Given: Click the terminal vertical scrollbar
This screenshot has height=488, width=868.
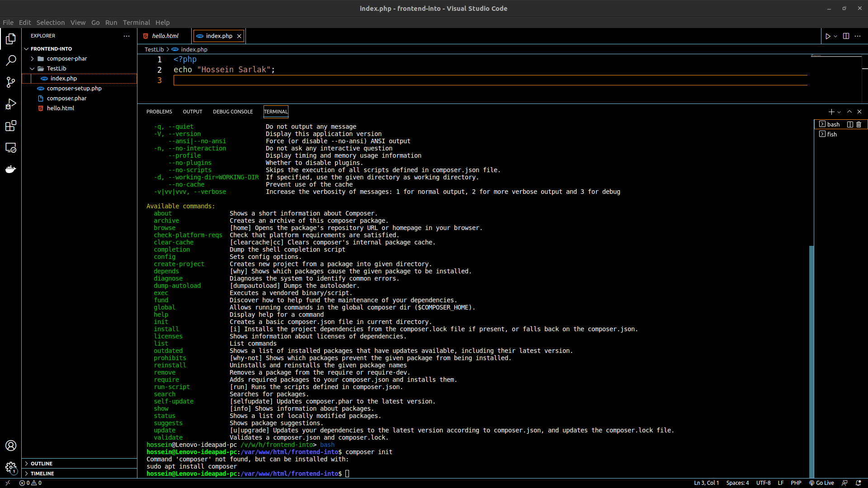Looking at the screenshot, I should (811, 361).
